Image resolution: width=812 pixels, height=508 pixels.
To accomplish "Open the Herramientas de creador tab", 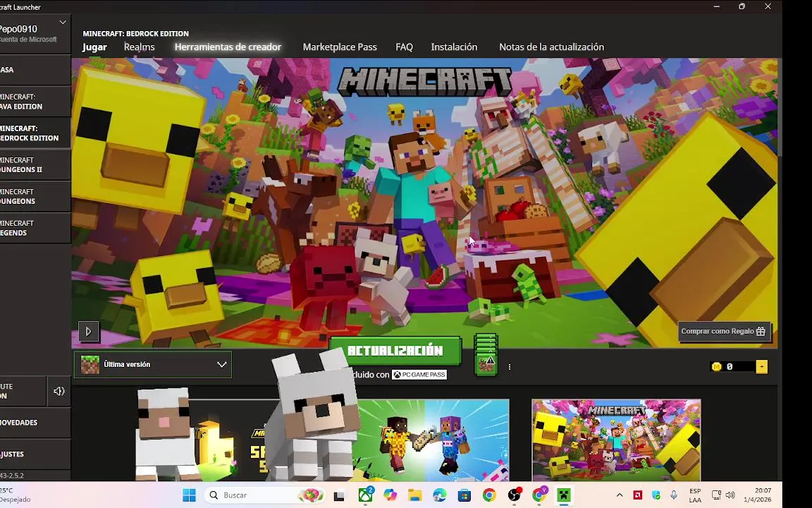I will tap(228, 47).
